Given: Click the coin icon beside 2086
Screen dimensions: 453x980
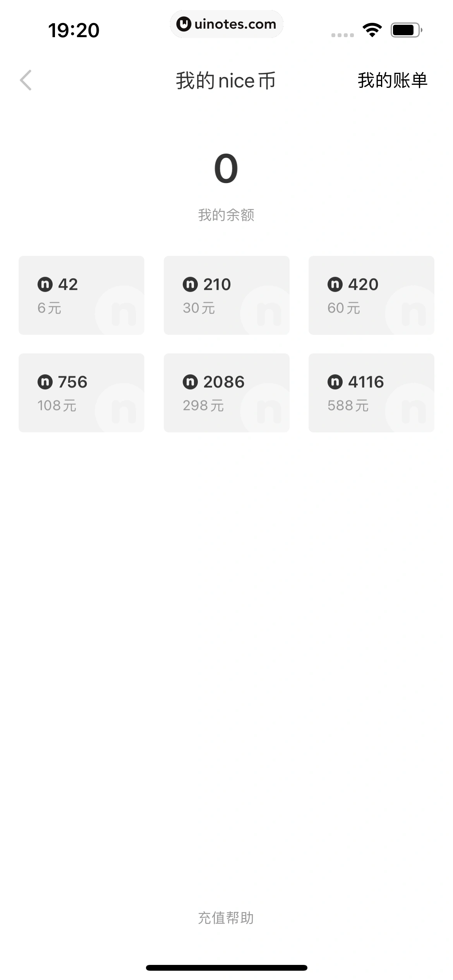Looking at the screenshot, I should tap(190, 382).
